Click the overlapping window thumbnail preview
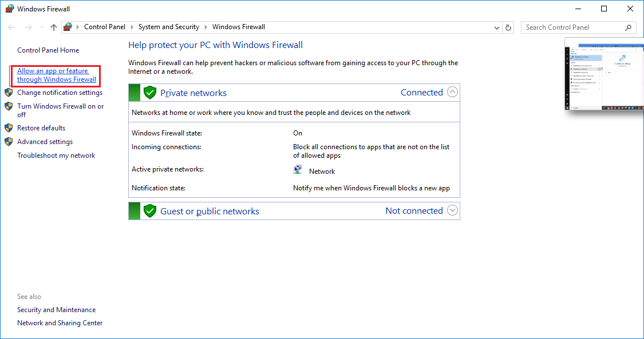This screenshot has width=644, height=339. point(604,75)
